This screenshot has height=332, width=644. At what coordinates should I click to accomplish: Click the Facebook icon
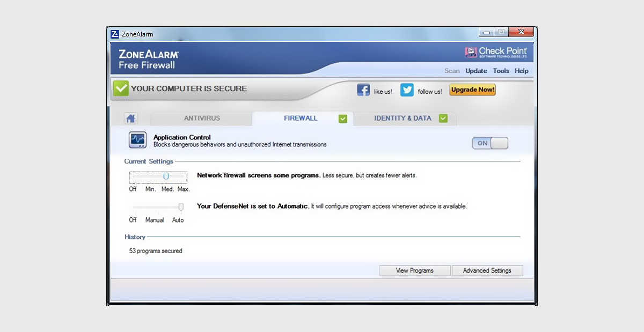pos(363,90)
